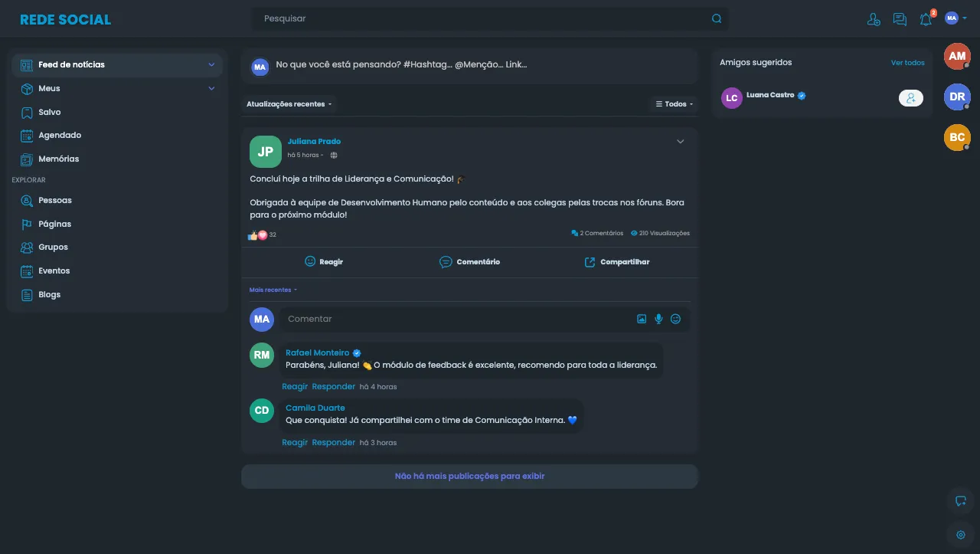Click Ver todos suggested friends link
The height and width of the screenshot is (554, 980).
tap(908, 63)
